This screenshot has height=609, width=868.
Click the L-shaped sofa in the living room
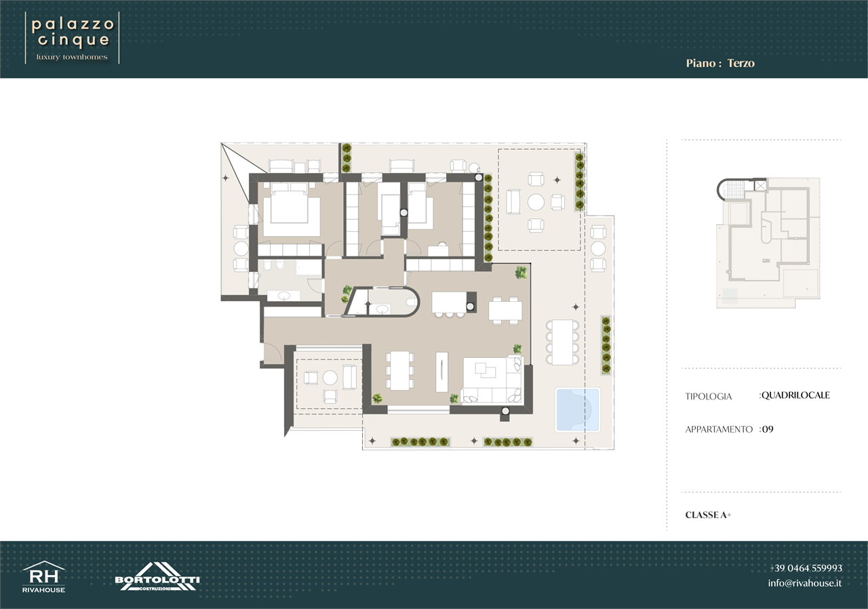coord(492,381)
